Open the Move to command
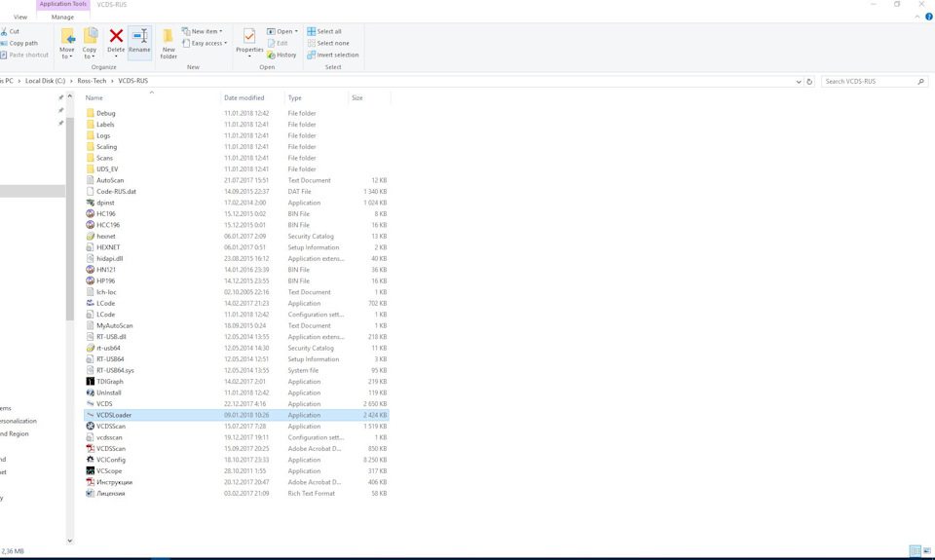Viewport: 935px width, 560px height. pos(67,43)
